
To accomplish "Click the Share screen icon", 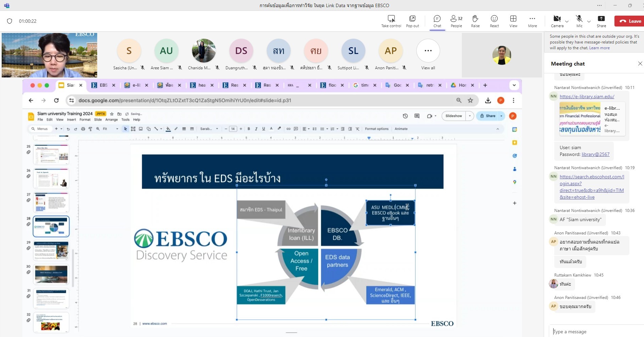I will pyautogui.click(x=601, y=21).
